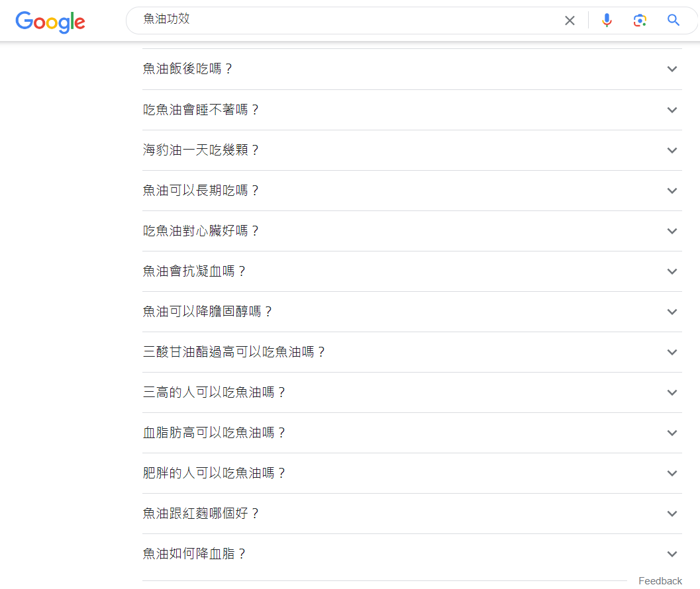Open Google Lens image search
Screen dimensions: 700x589
click(x=640, y=20)
